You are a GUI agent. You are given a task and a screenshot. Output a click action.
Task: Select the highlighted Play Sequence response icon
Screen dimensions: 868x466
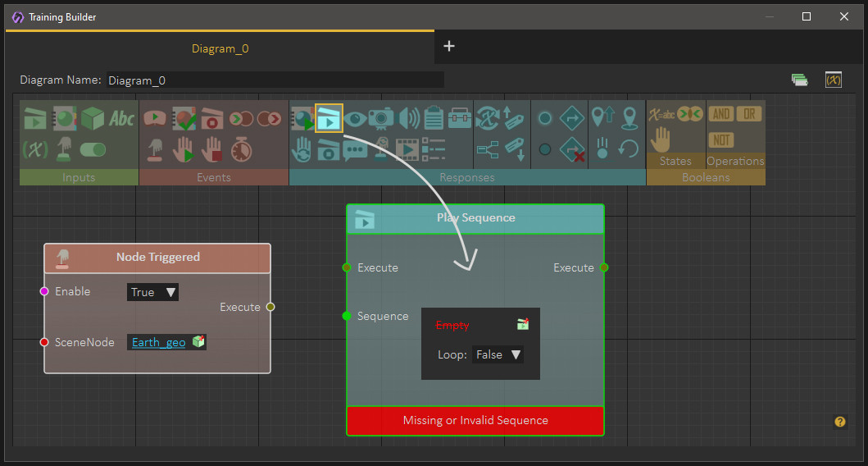(329, 118)
